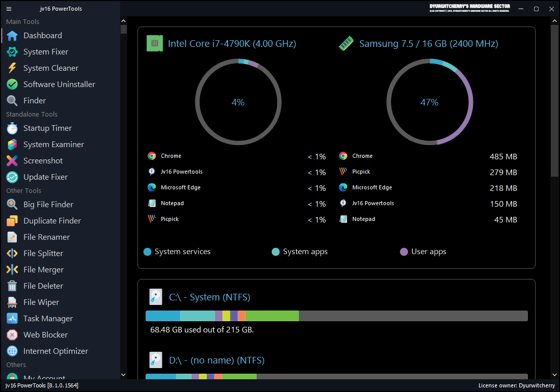Viewport: 560px width, 392px height.
Task: Open File Wiper shredder icon
Action: click(12, 302)
